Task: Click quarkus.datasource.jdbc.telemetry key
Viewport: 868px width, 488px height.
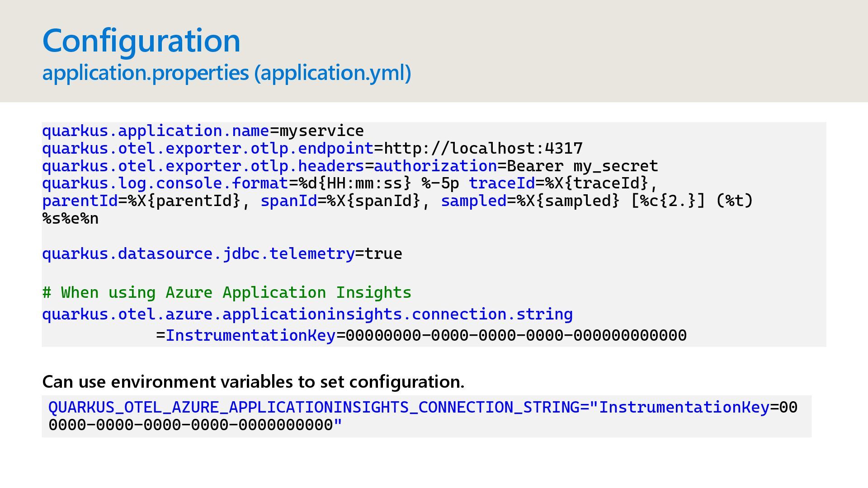Action: point(198,254)
